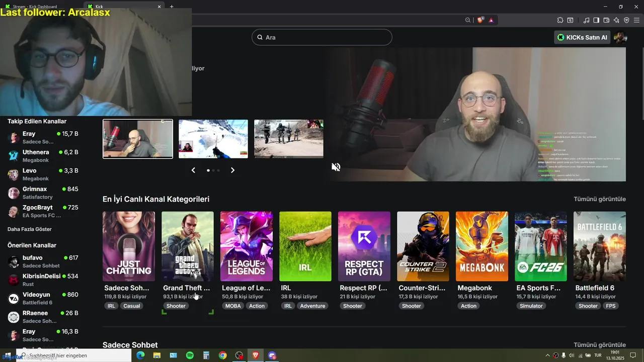
Task: Select the soldiers game carousel thumbnail
Action: coord(289,139)
